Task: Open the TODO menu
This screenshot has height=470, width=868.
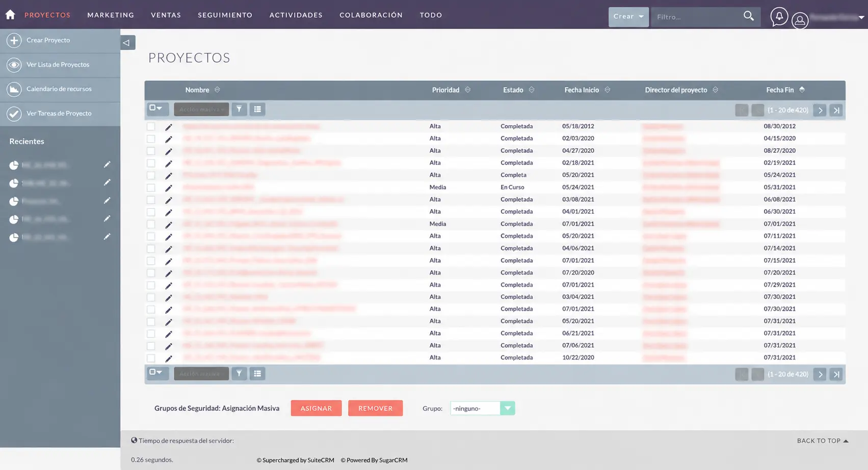Action: click(x=431, y=15)
